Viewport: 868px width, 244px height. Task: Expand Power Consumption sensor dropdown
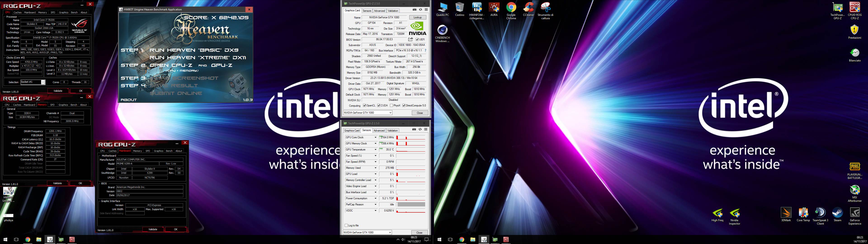coord(375,199)
